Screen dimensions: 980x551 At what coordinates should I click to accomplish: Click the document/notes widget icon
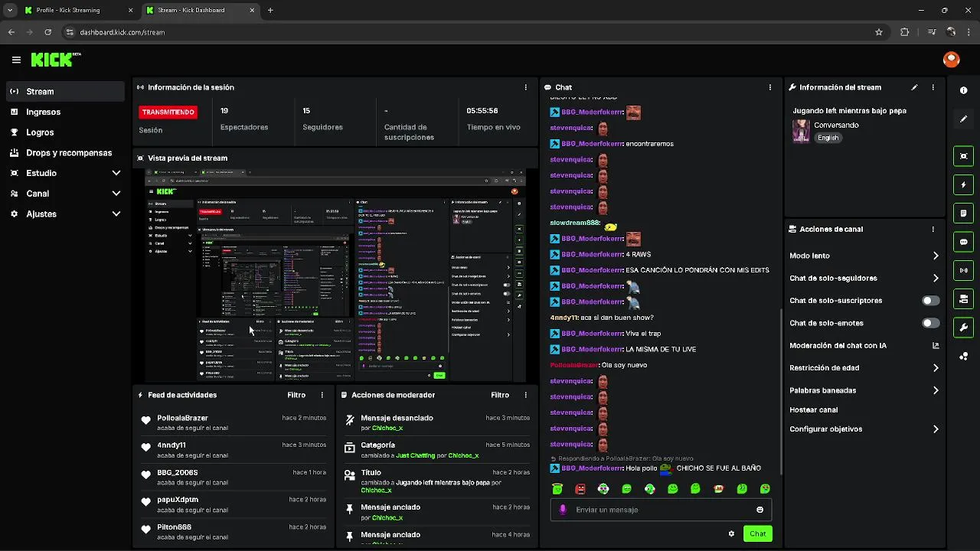(963, 213)
